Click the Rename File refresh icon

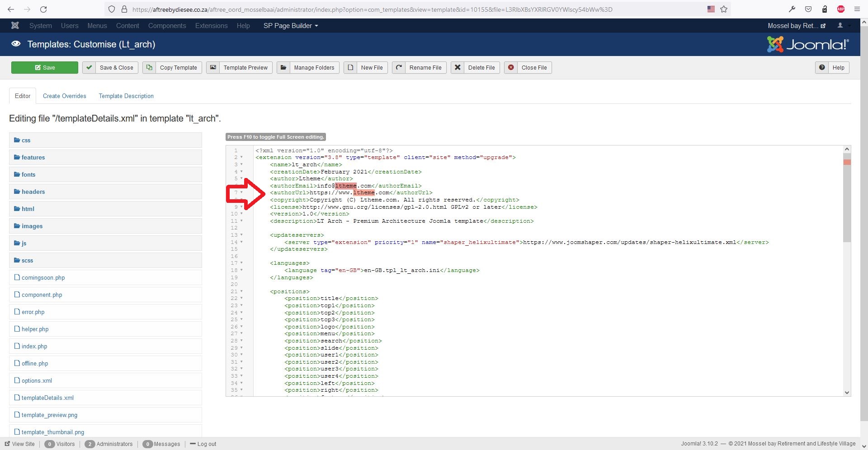[399, 68]
